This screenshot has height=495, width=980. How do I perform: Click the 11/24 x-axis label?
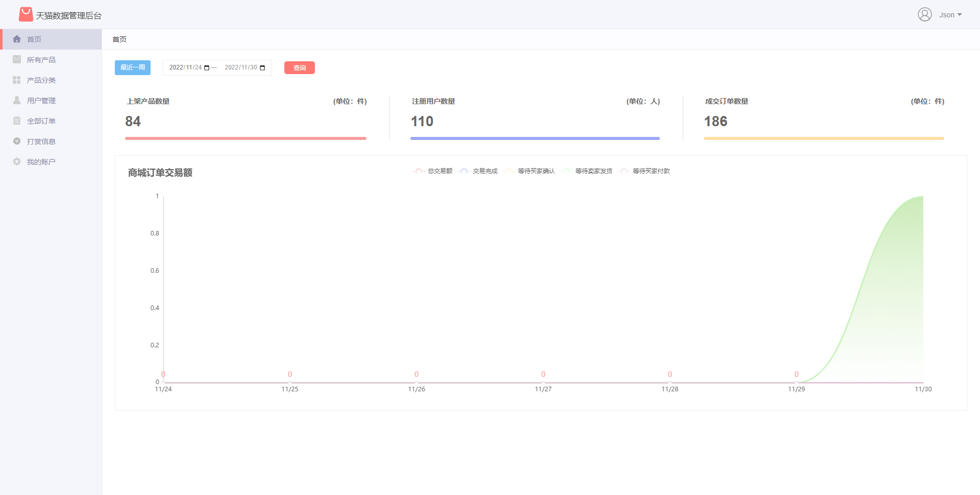point(163,389)
